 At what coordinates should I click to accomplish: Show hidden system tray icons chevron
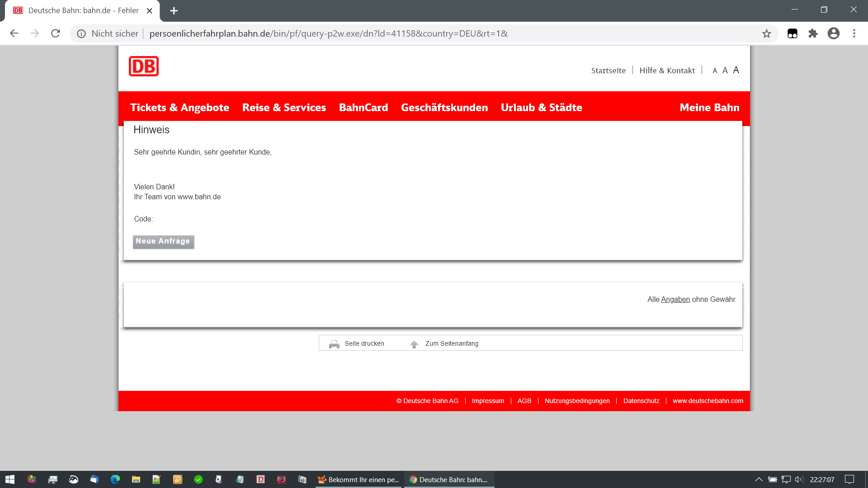pyautogui.click(x=759, y=479)
